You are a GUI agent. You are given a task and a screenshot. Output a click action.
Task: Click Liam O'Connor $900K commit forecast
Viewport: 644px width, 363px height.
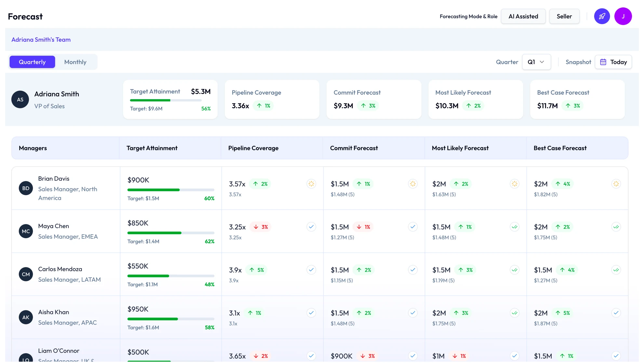tap(342, 356)
